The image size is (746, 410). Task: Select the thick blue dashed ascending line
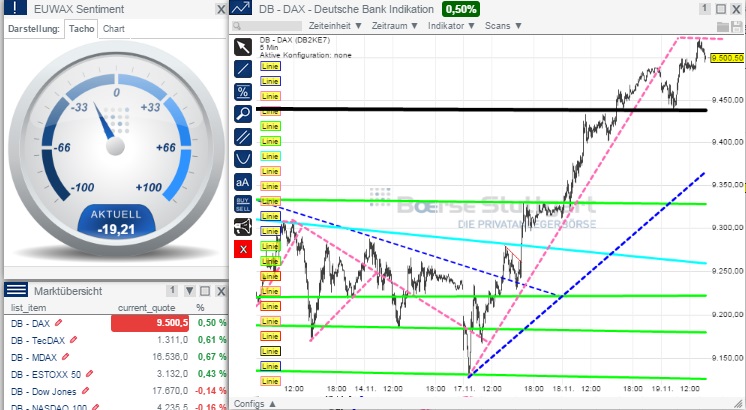click(x=587, y=275)
